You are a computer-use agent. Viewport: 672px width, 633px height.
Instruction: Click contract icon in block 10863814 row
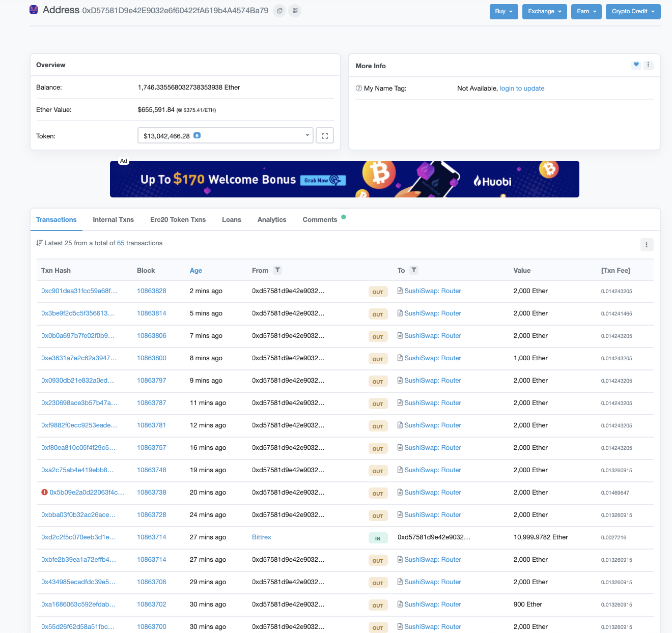[400, 313]
